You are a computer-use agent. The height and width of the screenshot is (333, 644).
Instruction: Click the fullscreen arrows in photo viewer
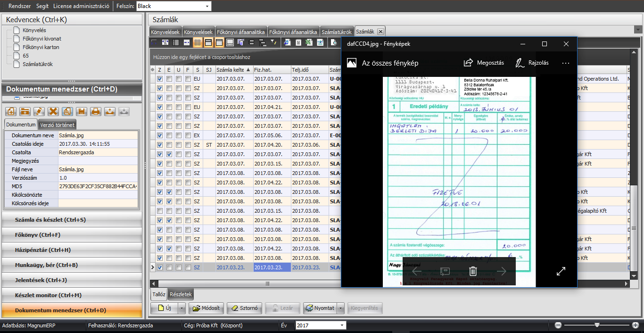561,271
